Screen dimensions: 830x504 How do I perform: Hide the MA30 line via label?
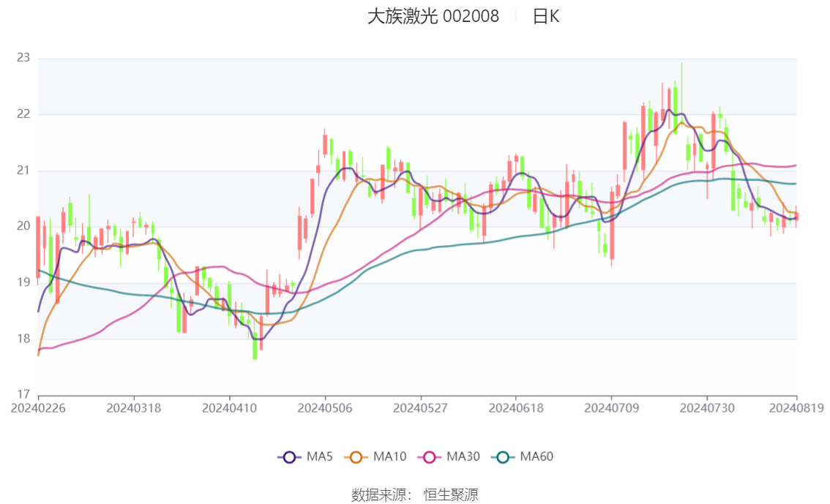[463, 456]
